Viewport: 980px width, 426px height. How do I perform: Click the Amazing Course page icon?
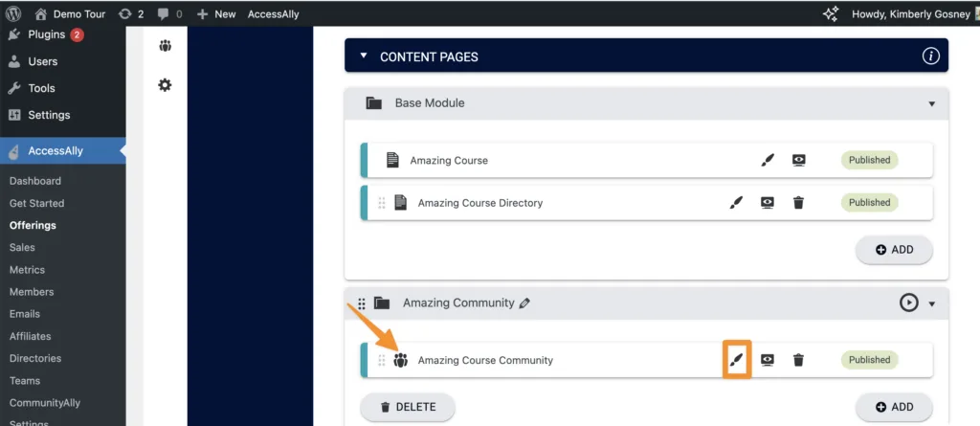pos(392,160)
